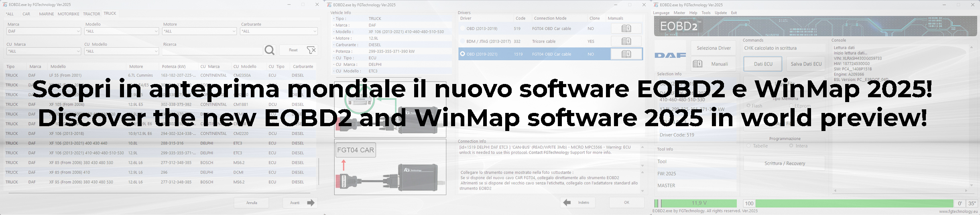Click the Reset filter funnel icon
The width and height of the screenshot is (980, 215).
[x=311, y=50]
